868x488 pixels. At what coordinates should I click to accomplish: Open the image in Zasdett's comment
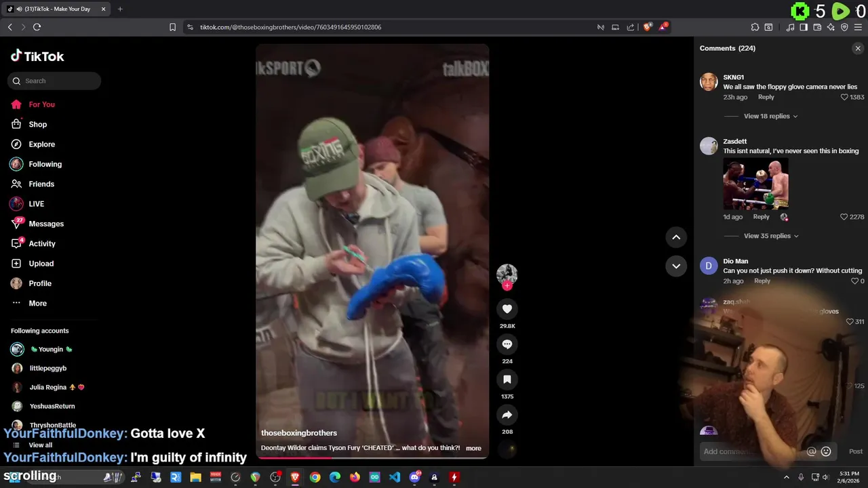[755, 184]
